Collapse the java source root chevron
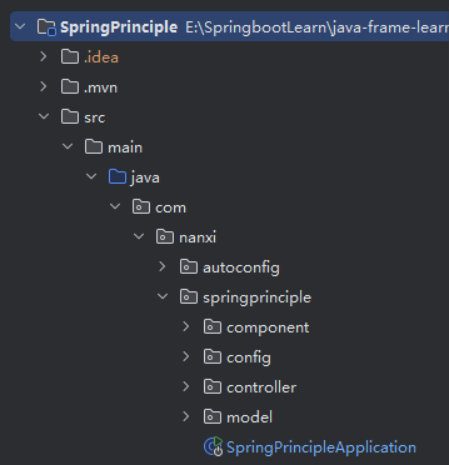The width and height of the screenshot is (449, 465). pyautogui.click(x=91, y=176)
